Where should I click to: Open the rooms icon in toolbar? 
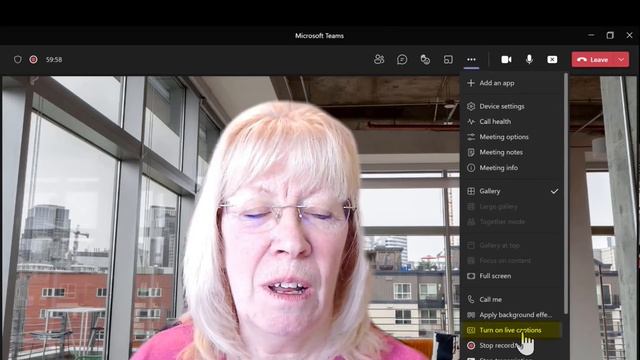[448, 60]
